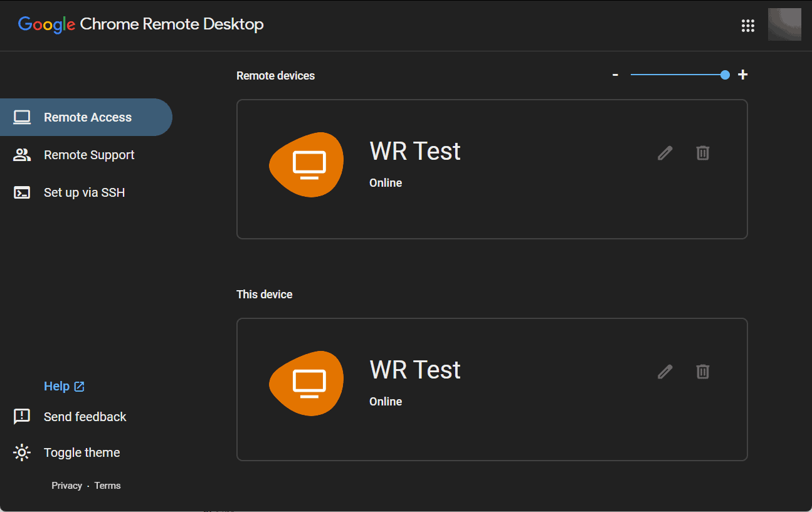The width and height of the screenshot is (812, 512).
Task: Connect to remote WR Test device name
Action: click(415, 151)
